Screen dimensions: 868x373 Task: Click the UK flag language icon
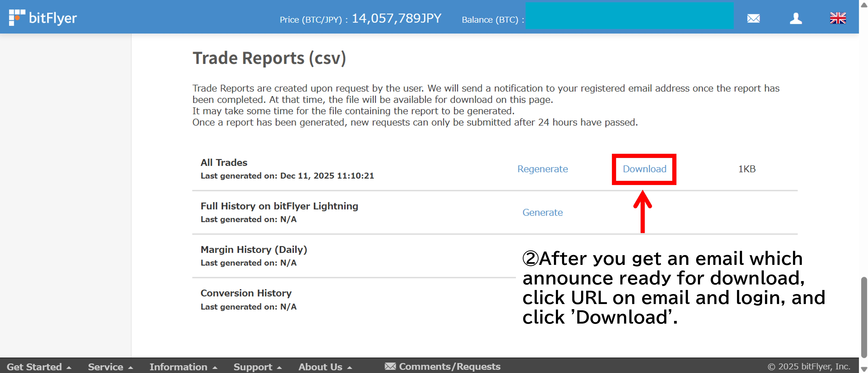pos(838,18)
